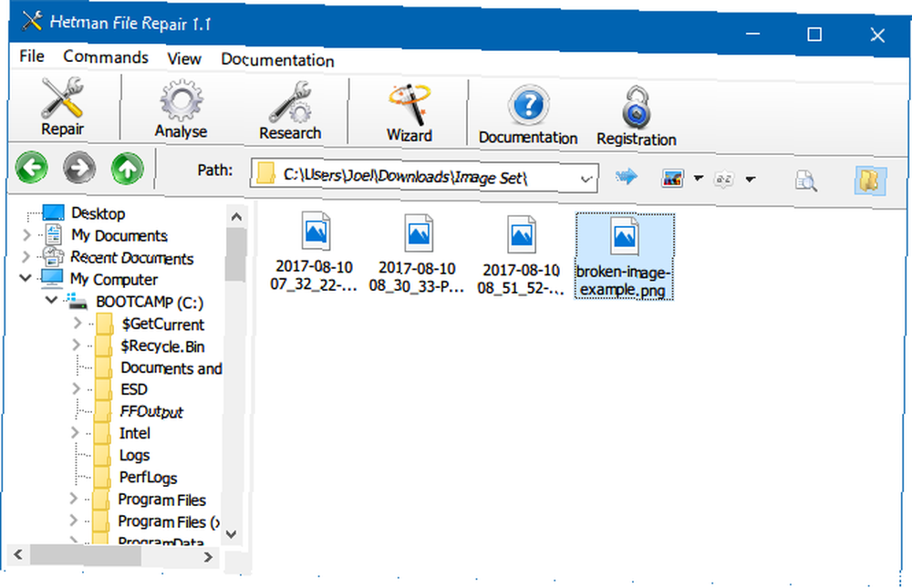Viewport: 912px width, 588px height.
Task: Click the horizontal scroll right arrow
Action: tap(208, 557)
